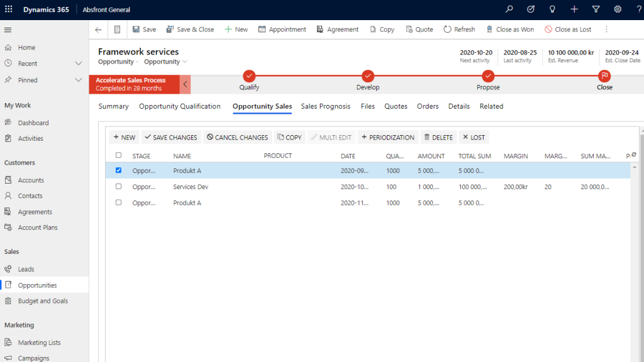
Task: Toggle the select-all header checkbox
Action: [x=118, y=155]
